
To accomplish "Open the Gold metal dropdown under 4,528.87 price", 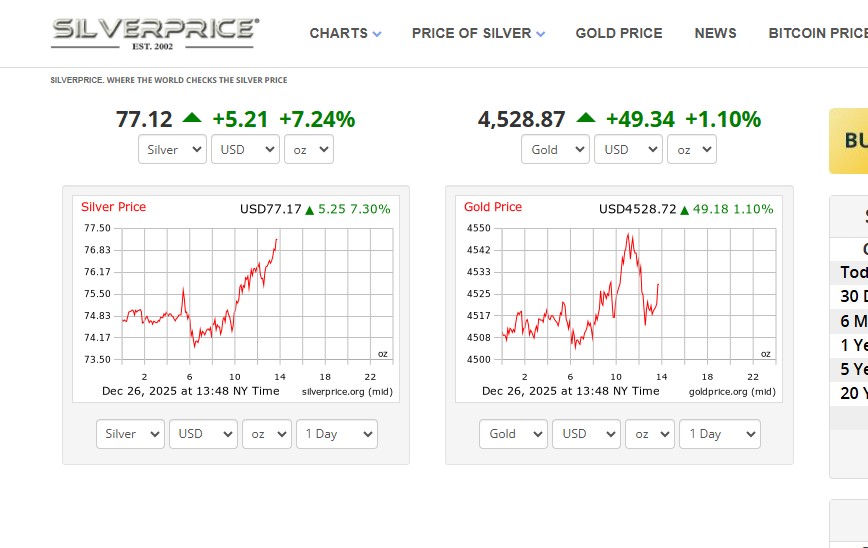I will click(x=555, y=149).
